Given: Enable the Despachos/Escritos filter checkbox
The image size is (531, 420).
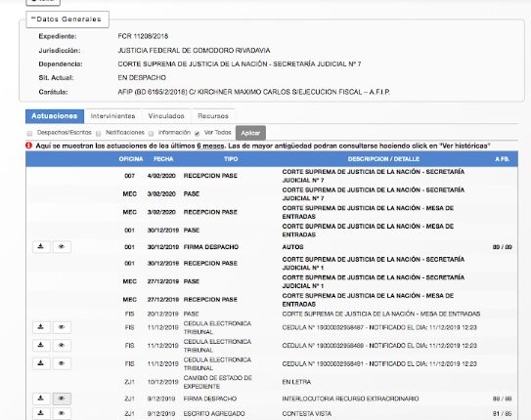Looking at the screenshot, I should (29, 133).
